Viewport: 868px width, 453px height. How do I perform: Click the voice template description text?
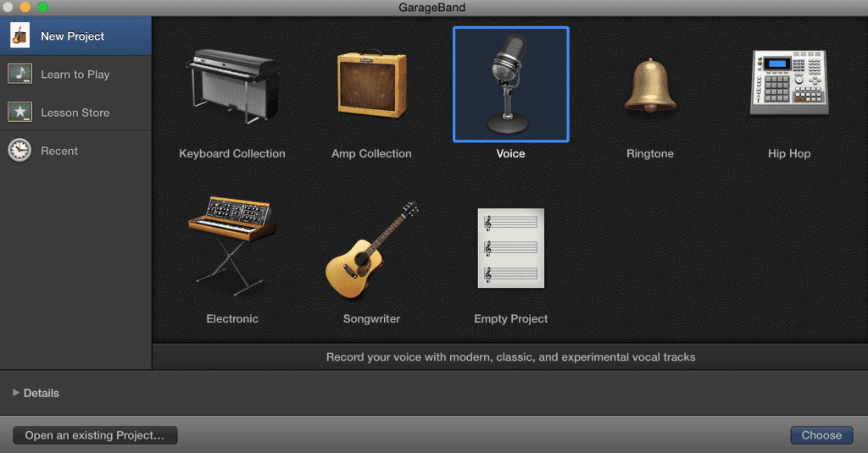(510, 357)
